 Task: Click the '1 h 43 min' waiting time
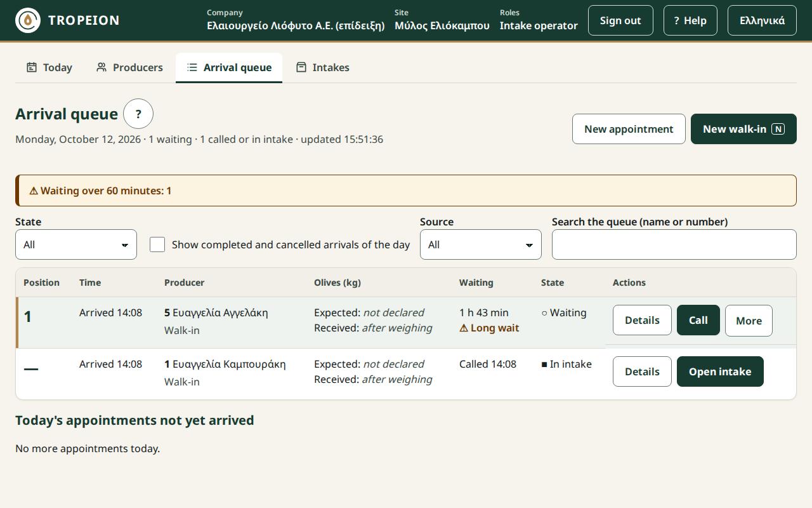pyautogui.click(x=484, y=312)
